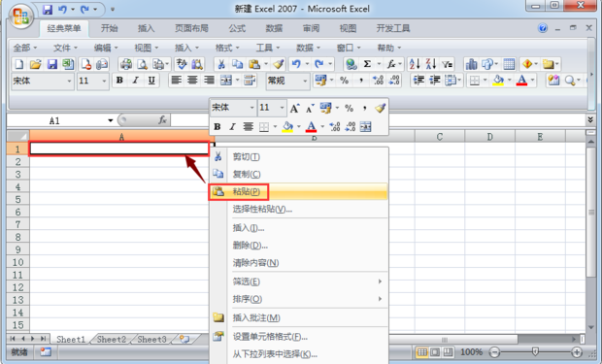
Task: Click the zoom in plus button
Action: click(x=577, y=352)
